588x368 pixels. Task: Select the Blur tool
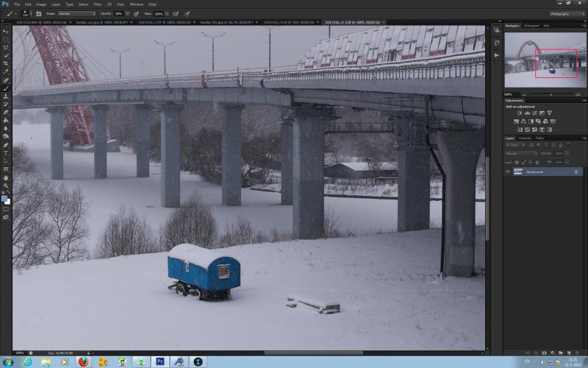6,128
